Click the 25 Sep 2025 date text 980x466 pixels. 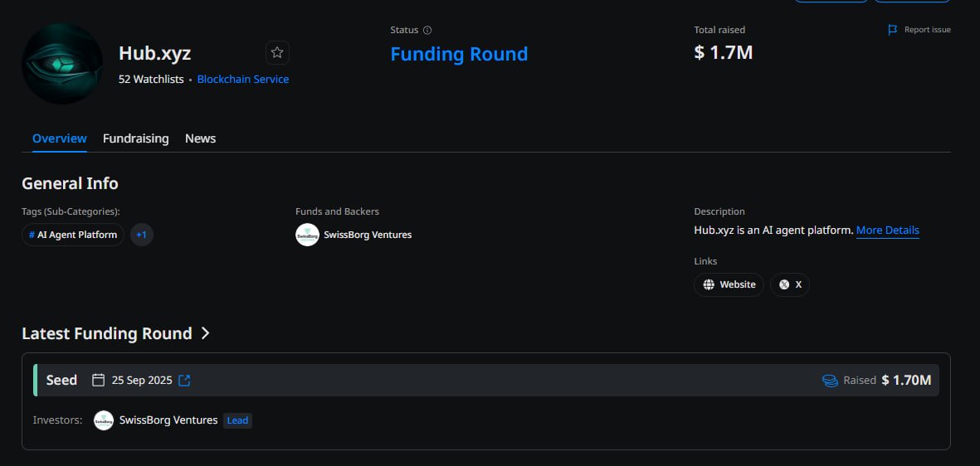tap(142, 380)
